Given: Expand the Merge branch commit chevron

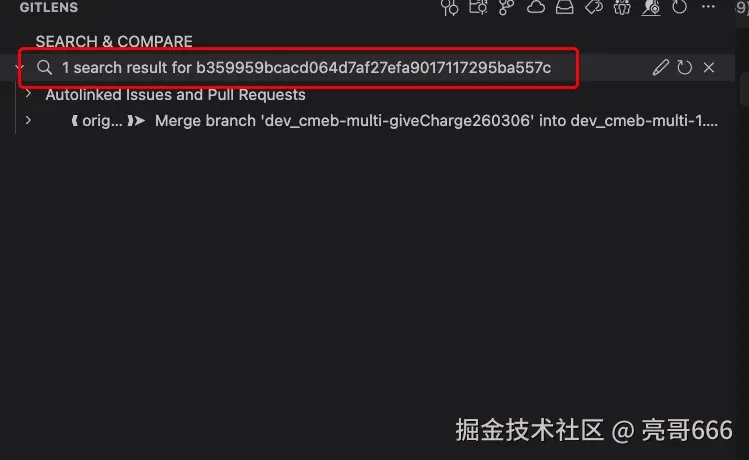Looking at the screenshot, I should point(28,120).
